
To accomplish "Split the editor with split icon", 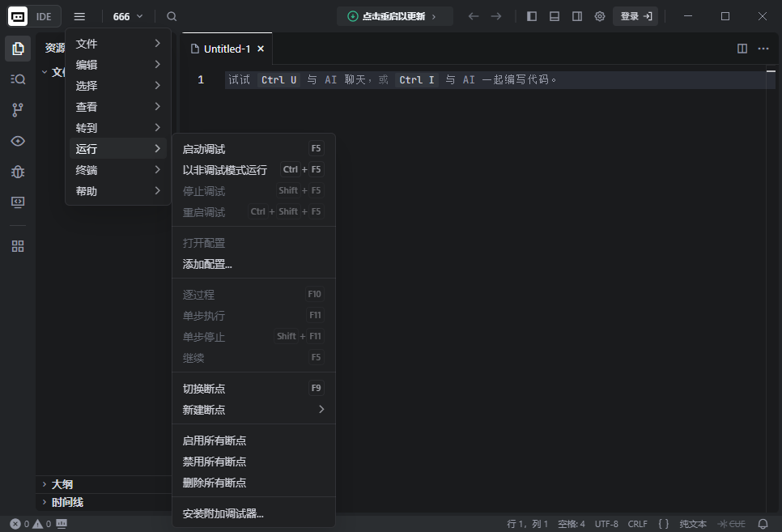I will (742, 49).
